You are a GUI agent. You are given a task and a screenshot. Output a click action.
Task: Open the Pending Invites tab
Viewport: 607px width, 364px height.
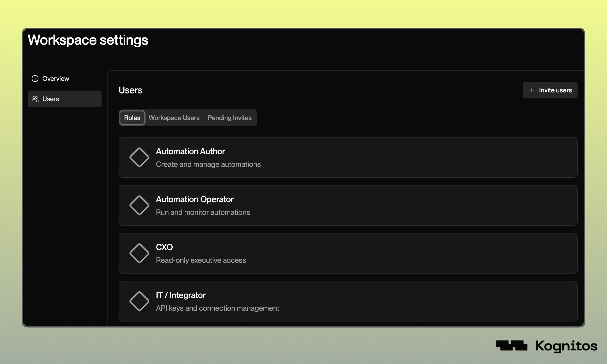coord(229,118)
